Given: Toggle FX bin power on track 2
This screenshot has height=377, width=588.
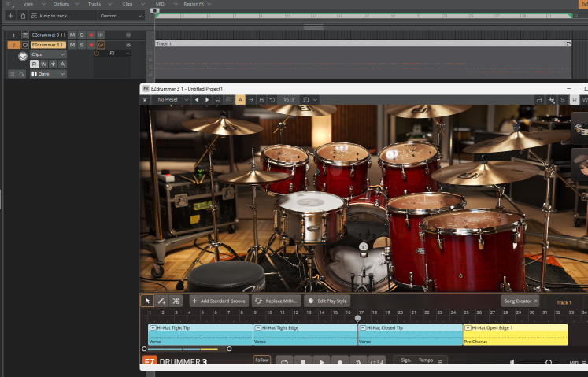Looking at the screenshot, I should pos(97,54).
